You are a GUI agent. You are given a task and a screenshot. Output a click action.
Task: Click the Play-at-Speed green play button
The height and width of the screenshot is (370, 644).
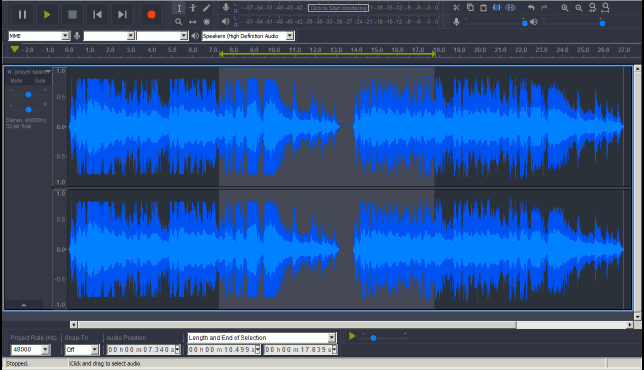click(352, 336)
